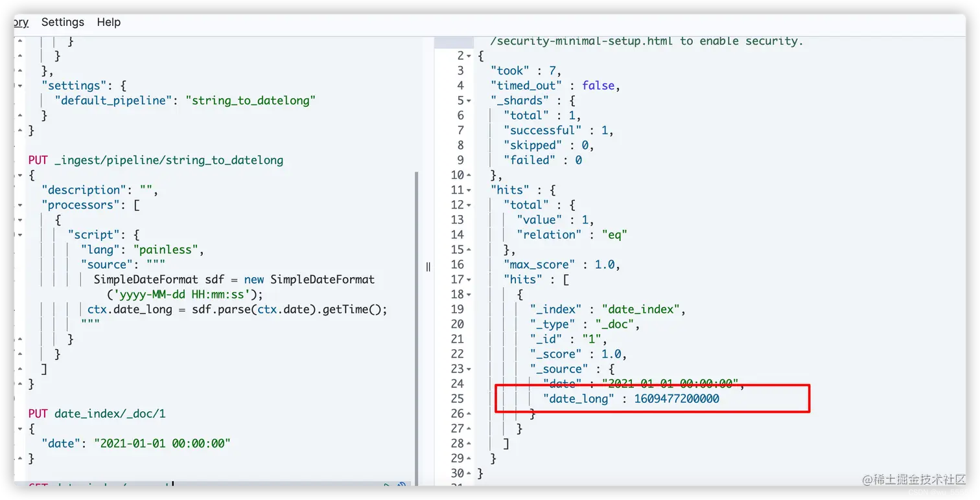Viewport: 980px width, 500px height.
Task: Toggle fold arrow on response line 29
Action: 469,458
